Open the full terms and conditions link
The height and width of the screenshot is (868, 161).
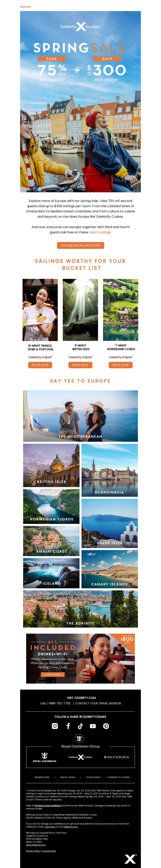(48, 805)
